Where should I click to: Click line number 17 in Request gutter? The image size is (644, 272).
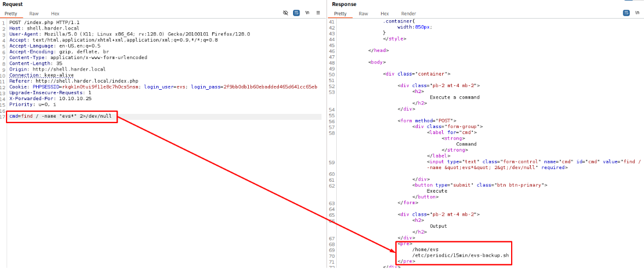coord(3,116)
